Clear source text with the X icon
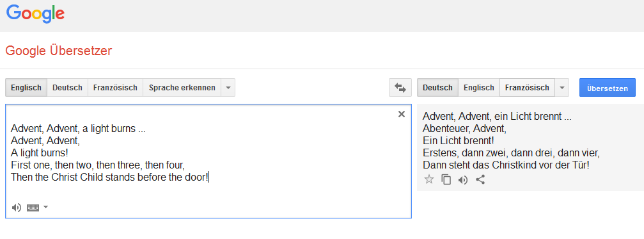Screen dimensions: 644x239 [x=402, y=114]
